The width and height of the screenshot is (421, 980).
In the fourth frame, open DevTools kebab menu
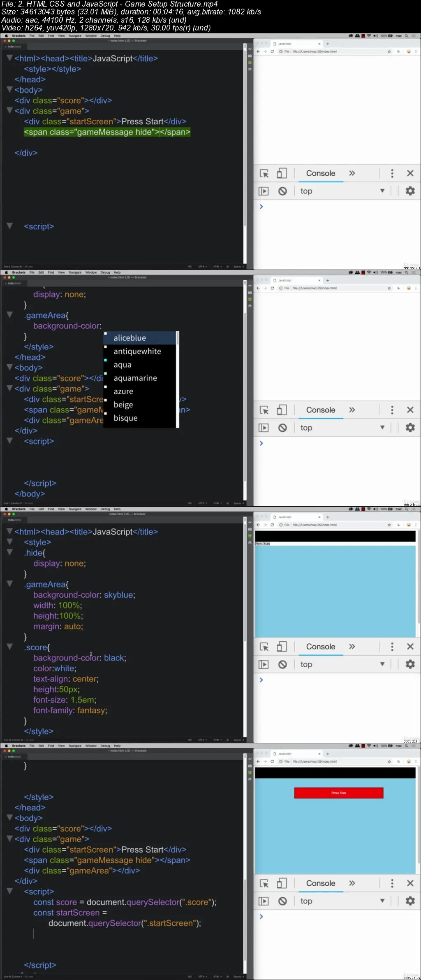(392, 883)
